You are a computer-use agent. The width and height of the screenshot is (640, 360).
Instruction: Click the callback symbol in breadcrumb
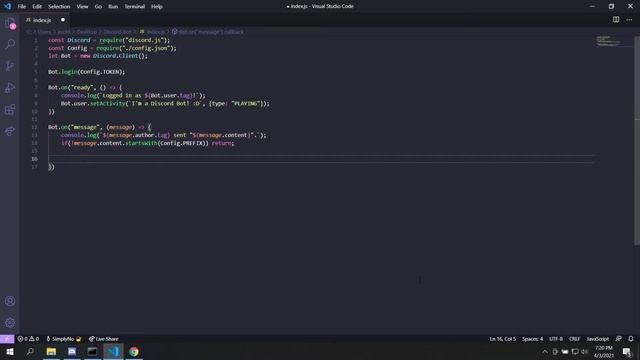click(x=208, y=31)
